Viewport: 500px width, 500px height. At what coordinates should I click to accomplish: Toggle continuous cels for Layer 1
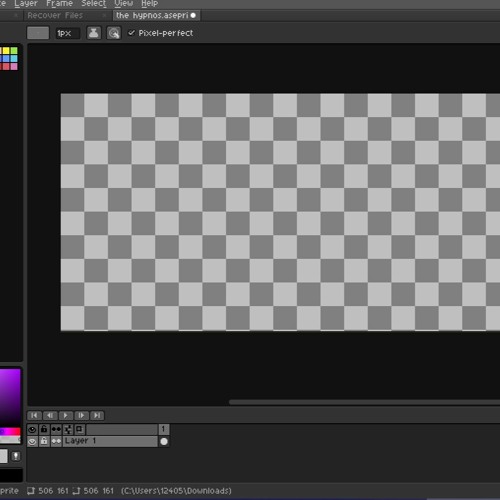(56, 442)
